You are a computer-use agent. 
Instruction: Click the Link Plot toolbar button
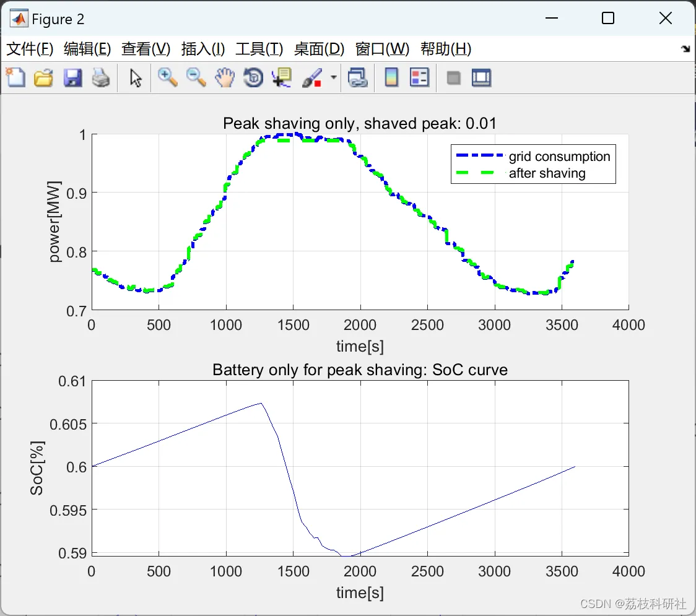(x=358, y=77)
